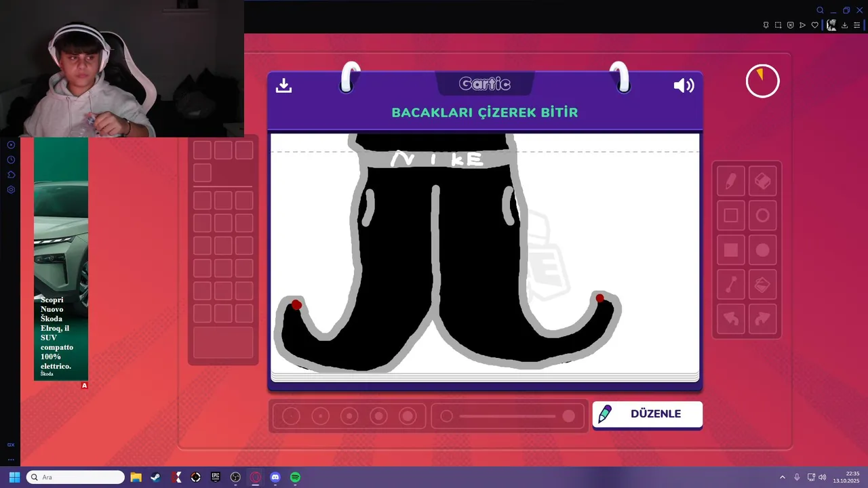Image resolution: width=868 pixels, height=488 pixels.
Task: Open the cube extensions icon in sidebar
Action: point(11,175)
